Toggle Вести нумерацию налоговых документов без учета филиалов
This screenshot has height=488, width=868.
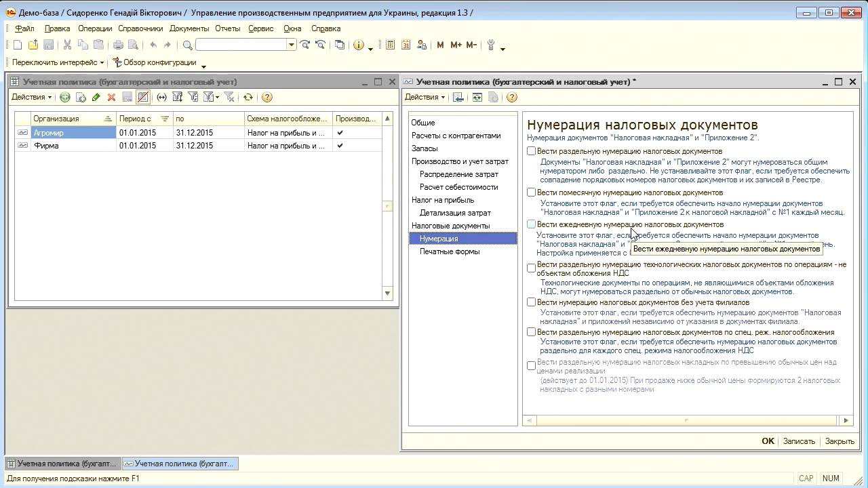(x=532, y=302)
